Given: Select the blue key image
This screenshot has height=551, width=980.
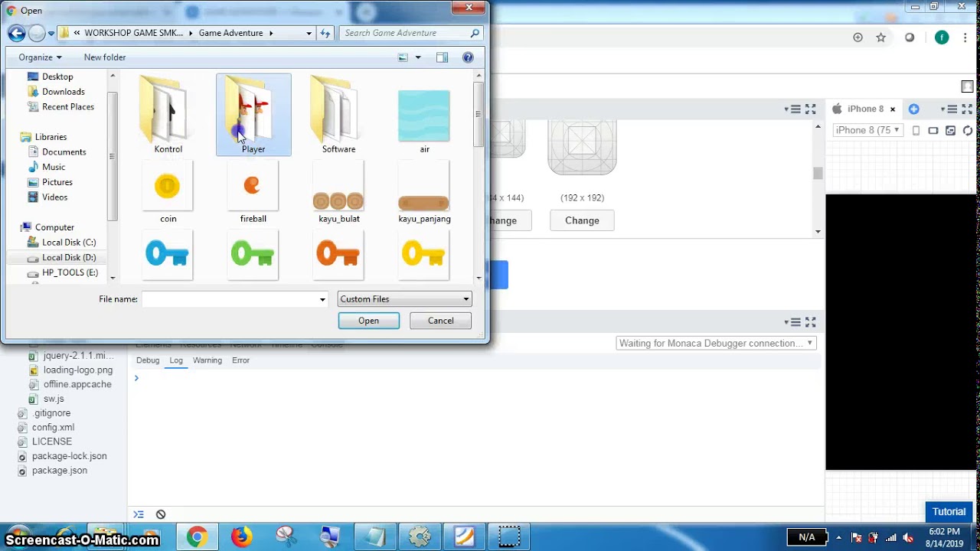Looking at the screenshot, I should tap(167, 255).
